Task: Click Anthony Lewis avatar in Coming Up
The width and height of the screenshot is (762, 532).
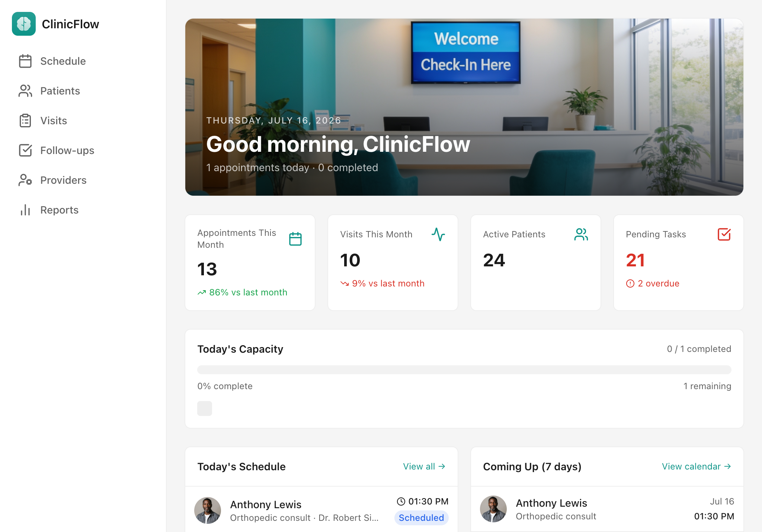Action: [493, 509]
